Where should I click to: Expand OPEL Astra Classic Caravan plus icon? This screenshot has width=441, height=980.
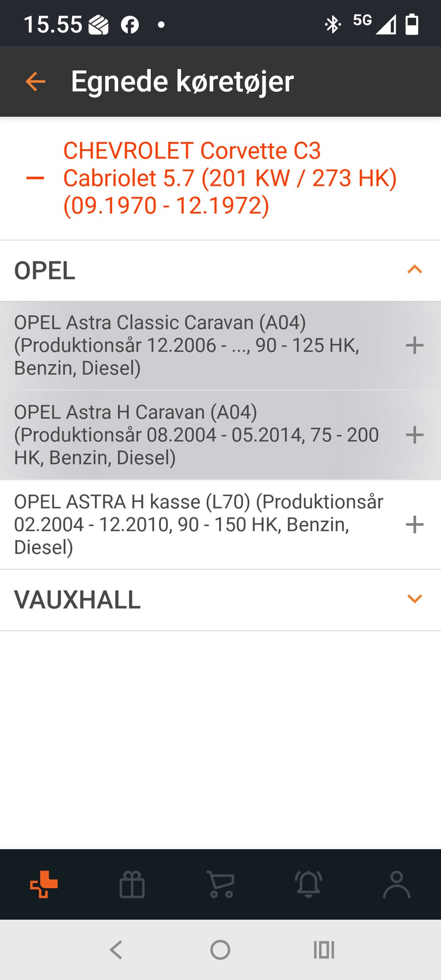click(414, 345)
